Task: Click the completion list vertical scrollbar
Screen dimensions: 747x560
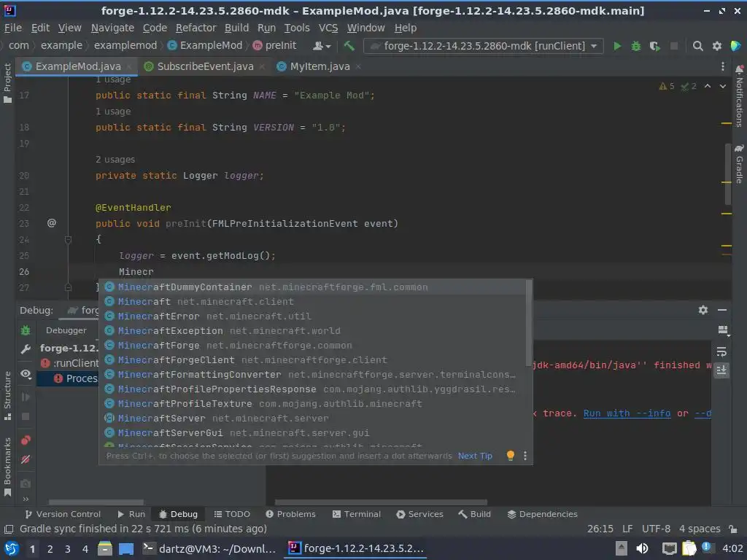Action: (528, 324)
